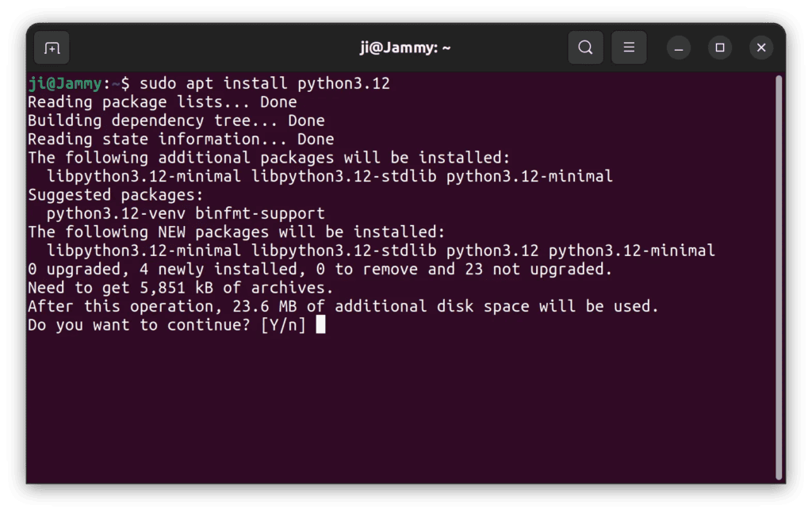Image resolution: width=812 pixels, height=513 pixels.
Task: Click the green "ji@Jammy" prompt username
Action: point(64,83)
